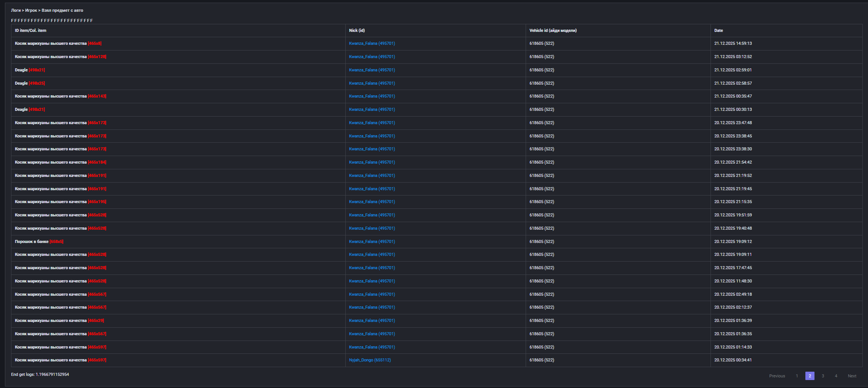Click the Date column header
This screenshot has height=388, width=868.
pyautogui.click(x=718, y=31)
